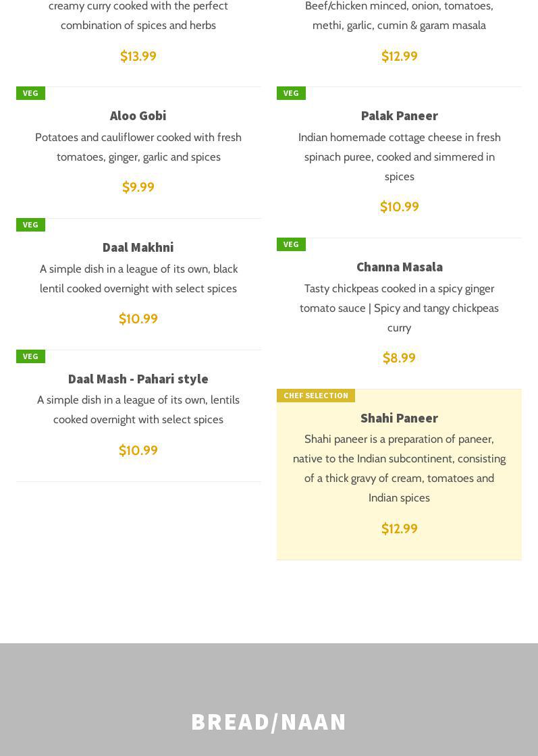Click the Palak Paneer $10.99 price
The image size is (538, 756).
[x=399, y=207]
